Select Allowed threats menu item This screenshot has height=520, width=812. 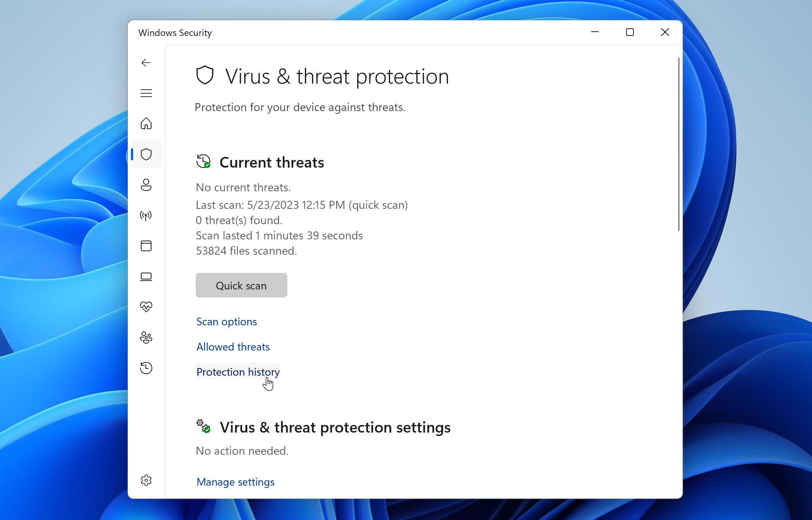[x=233, y=346]
